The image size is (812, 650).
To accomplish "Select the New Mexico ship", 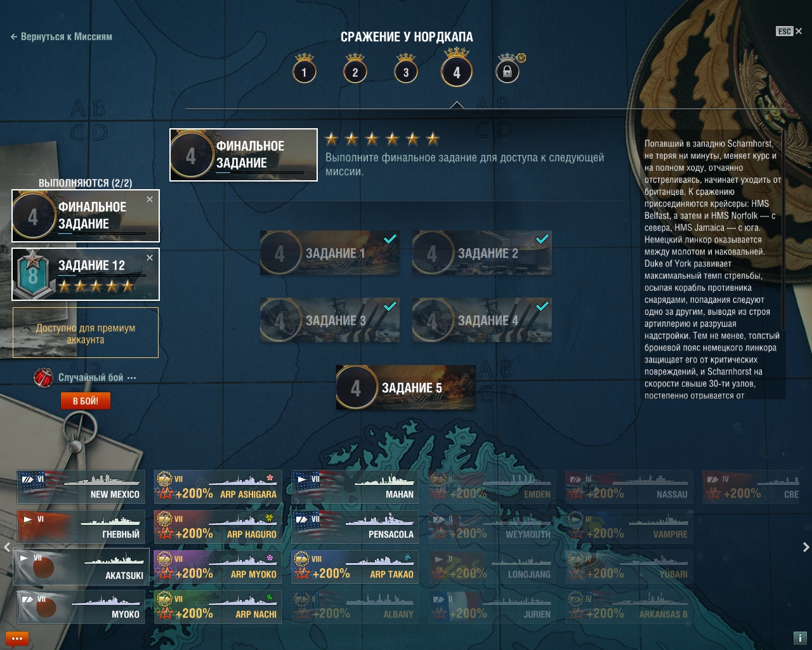I will tap(81, 487).
